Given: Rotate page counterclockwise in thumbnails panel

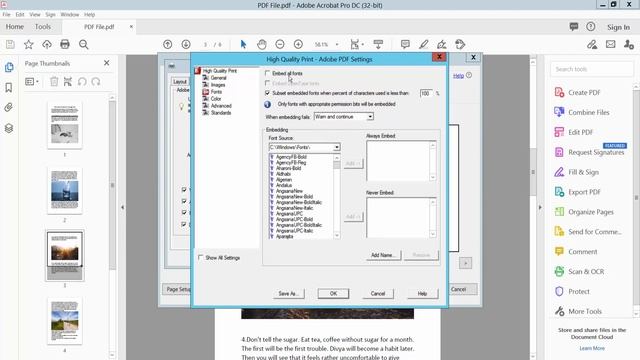Looking at the screenshot, I should [82, 82].
